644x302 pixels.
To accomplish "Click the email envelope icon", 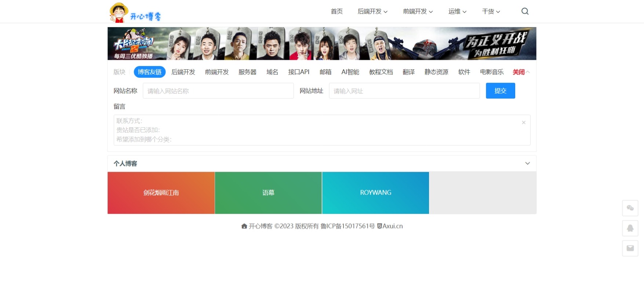I will (630, 248).
